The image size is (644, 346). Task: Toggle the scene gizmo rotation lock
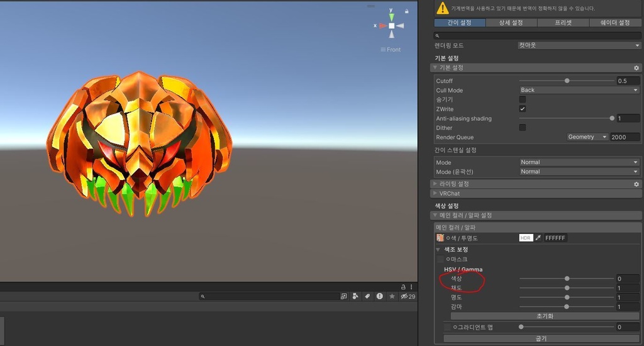click(407, 11)
